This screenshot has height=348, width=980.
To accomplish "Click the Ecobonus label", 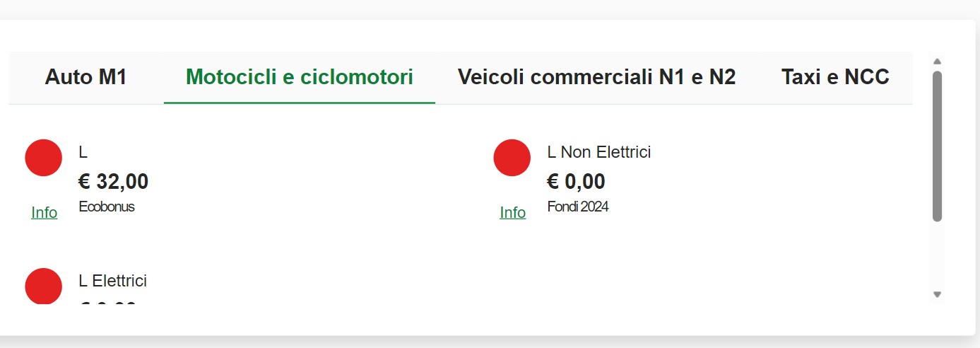I will tap(107, 207).
